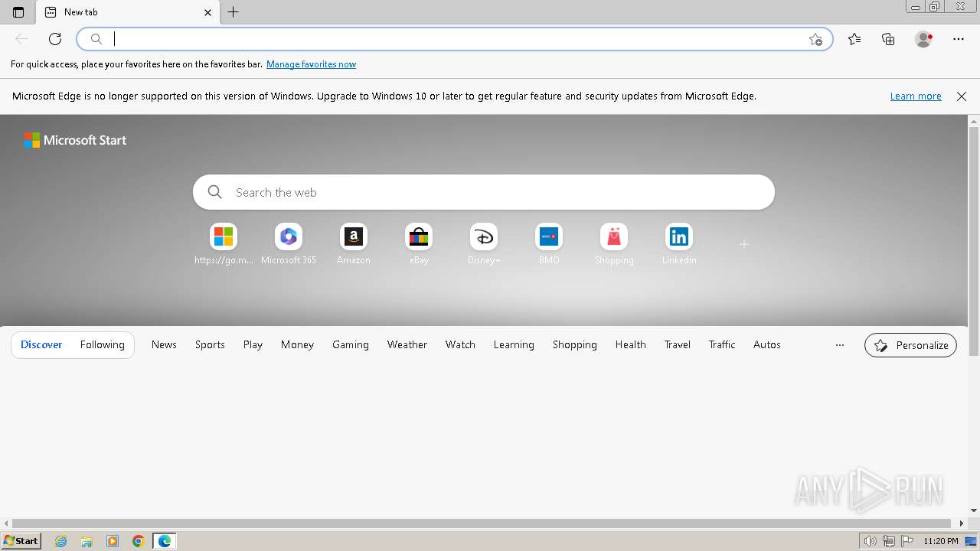Open the Travel category
The width and height of the screenshot is (980, 551).
(x=678, y=345)
